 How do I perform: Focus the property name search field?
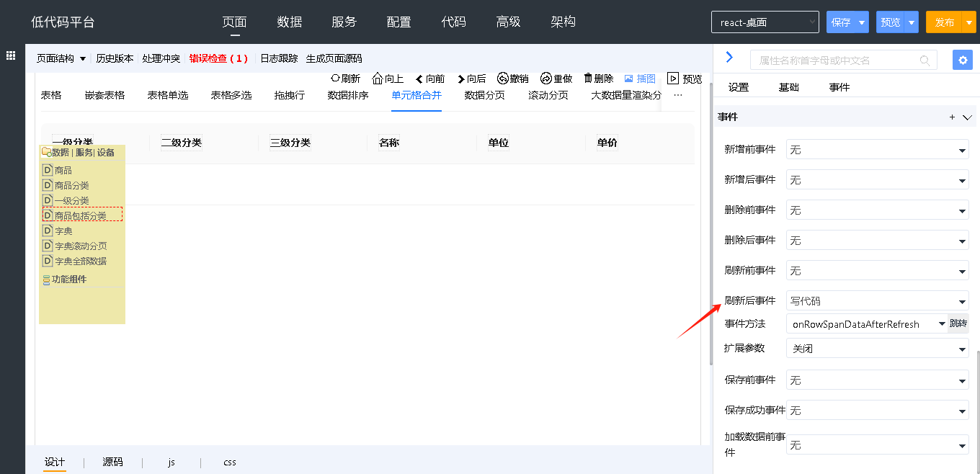(x=844, y=60)
